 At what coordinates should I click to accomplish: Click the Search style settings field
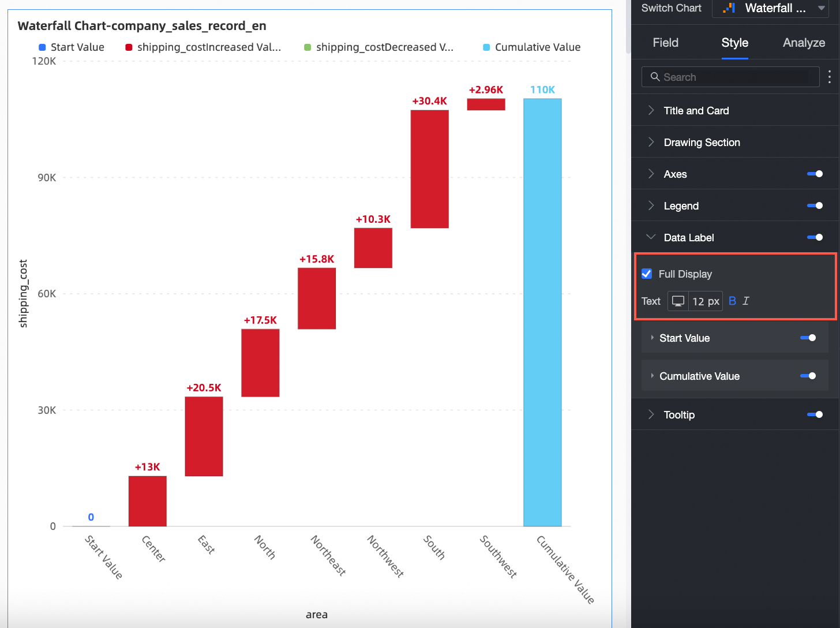click(x=730, y=77)
